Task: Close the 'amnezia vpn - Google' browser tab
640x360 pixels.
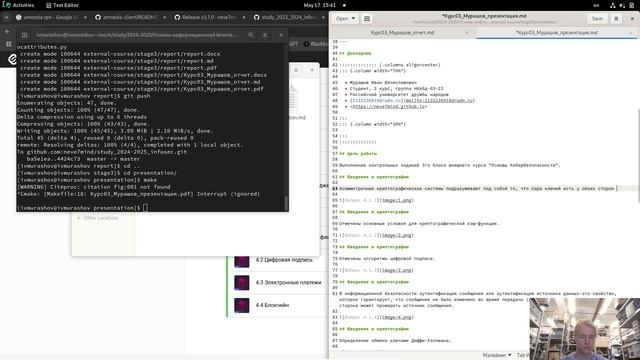Action: 85,17
